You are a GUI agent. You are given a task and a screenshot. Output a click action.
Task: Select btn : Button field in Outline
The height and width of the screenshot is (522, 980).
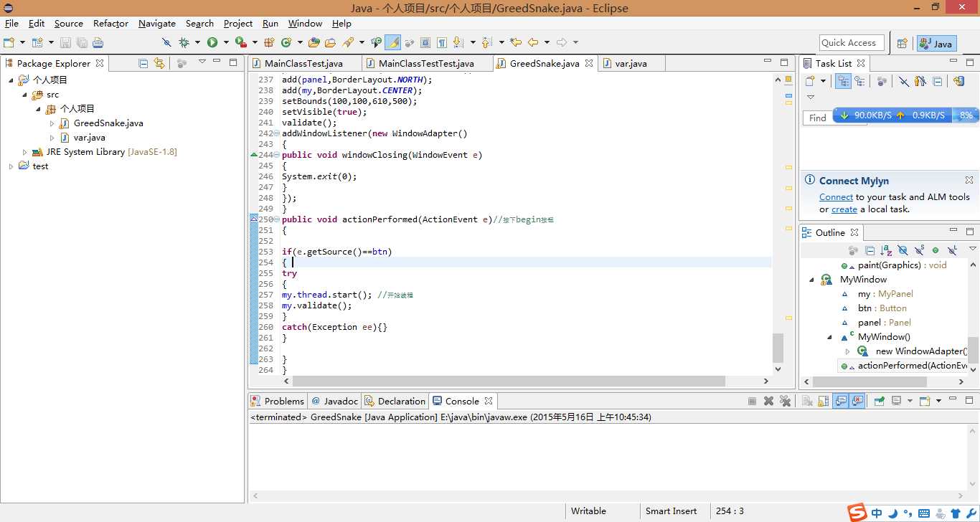[882, 308]
